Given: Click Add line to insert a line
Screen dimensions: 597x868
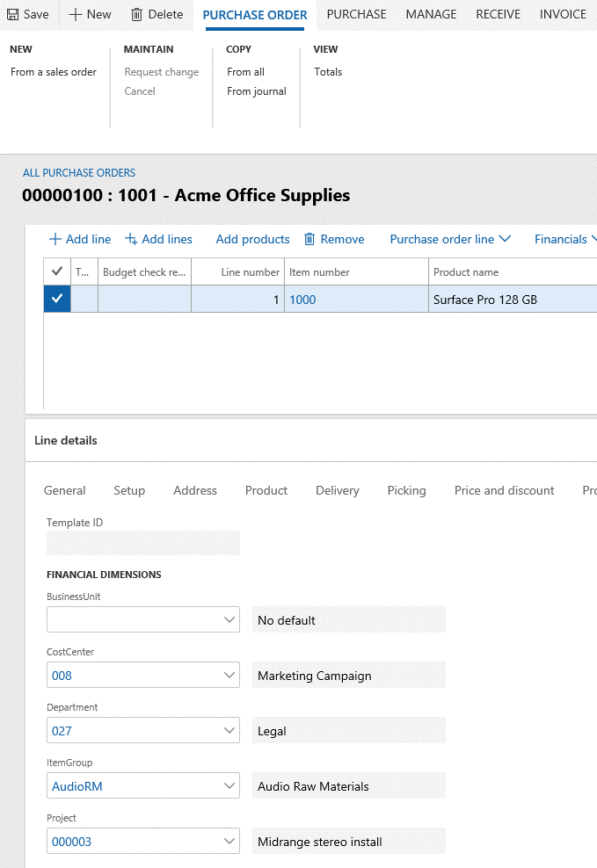Looking at the screenshot, I should coord(79,239).
